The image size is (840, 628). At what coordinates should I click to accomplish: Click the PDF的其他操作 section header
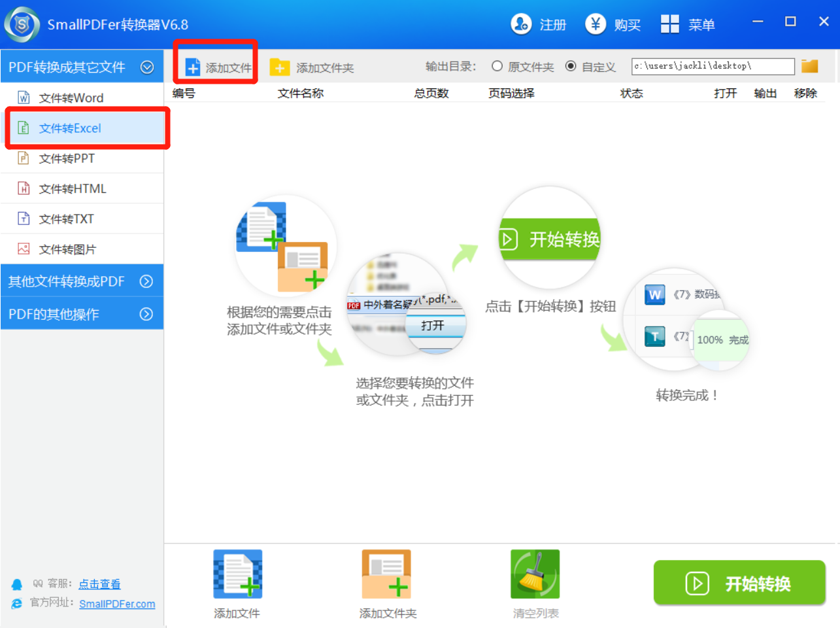[82, 314]
